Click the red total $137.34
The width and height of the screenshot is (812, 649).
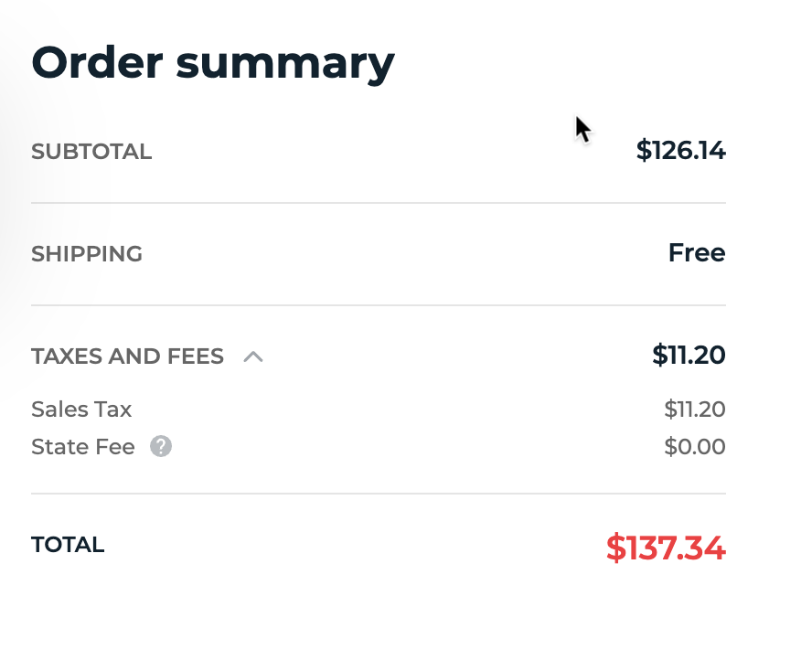tap(666, 548)
